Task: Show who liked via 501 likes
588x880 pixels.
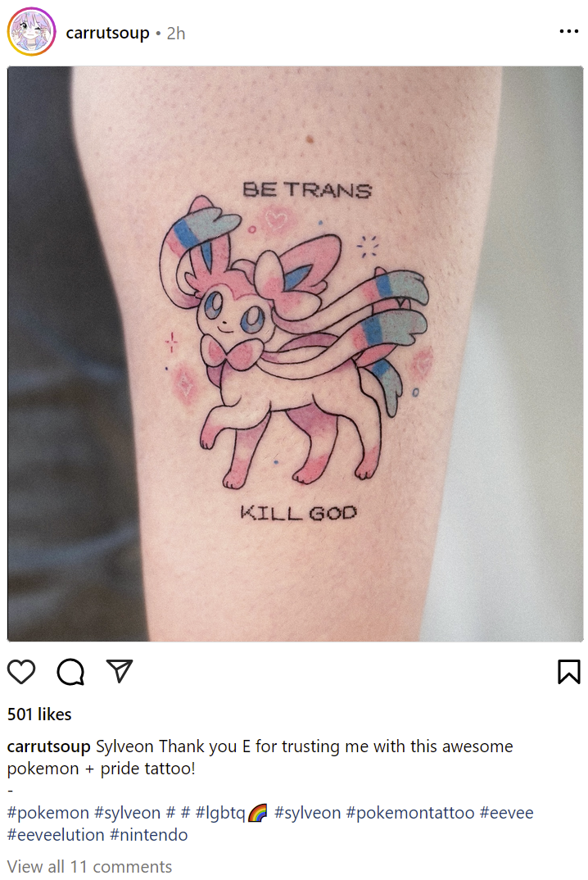Action: tap(39, 714)
